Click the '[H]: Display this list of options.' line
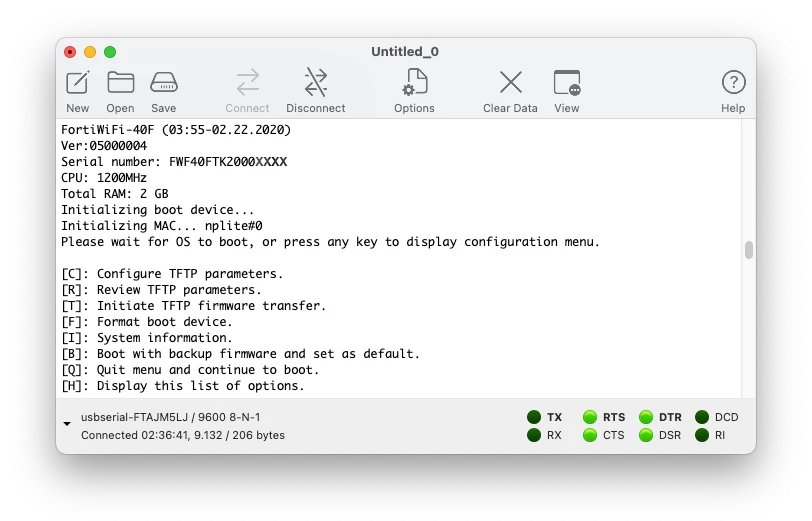 pos(183,386)
